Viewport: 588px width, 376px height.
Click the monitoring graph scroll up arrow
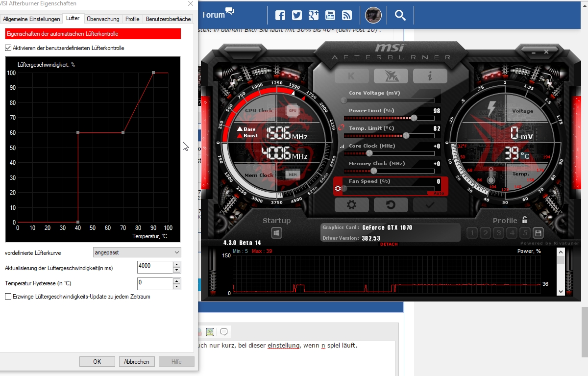[x=561, y=251]
